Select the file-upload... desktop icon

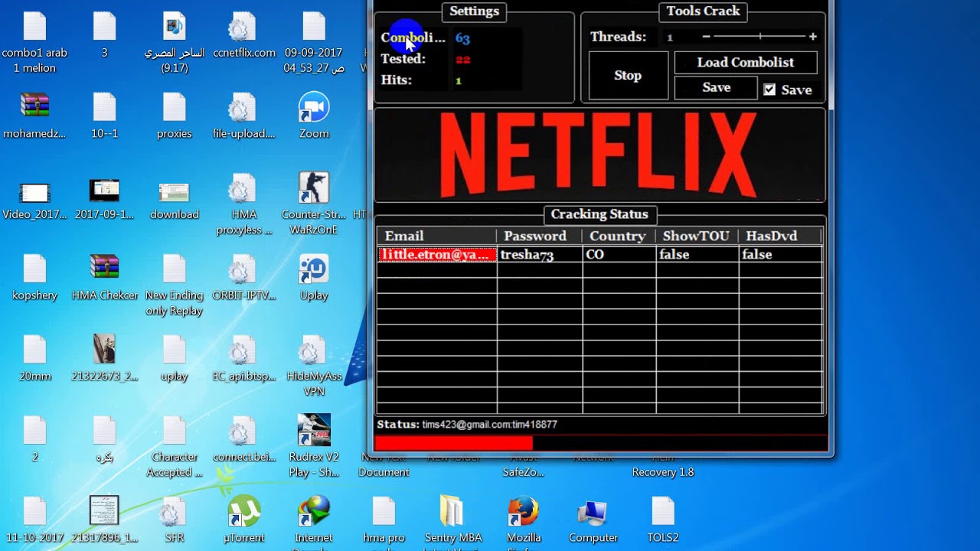click(x=244, y=116)
